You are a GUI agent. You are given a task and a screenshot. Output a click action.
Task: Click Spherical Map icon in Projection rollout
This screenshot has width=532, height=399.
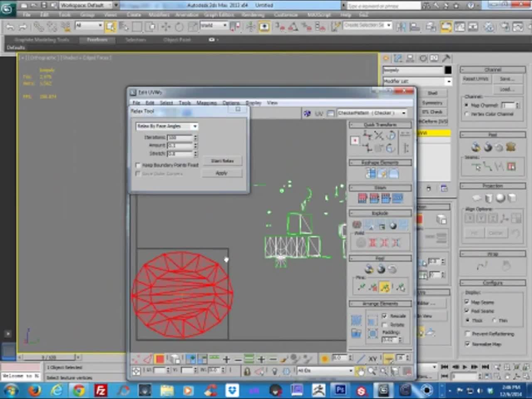pos(500,198)
